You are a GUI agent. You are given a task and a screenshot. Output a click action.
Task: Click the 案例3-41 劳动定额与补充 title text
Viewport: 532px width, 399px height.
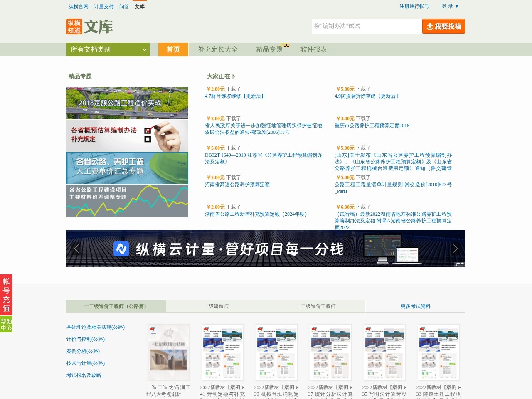pos(222,392)
